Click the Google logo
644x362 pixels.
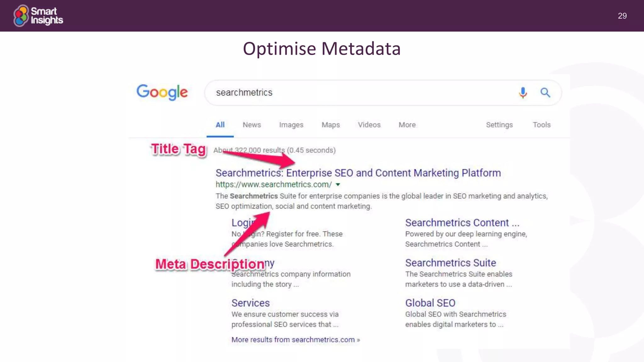[162, 92]
